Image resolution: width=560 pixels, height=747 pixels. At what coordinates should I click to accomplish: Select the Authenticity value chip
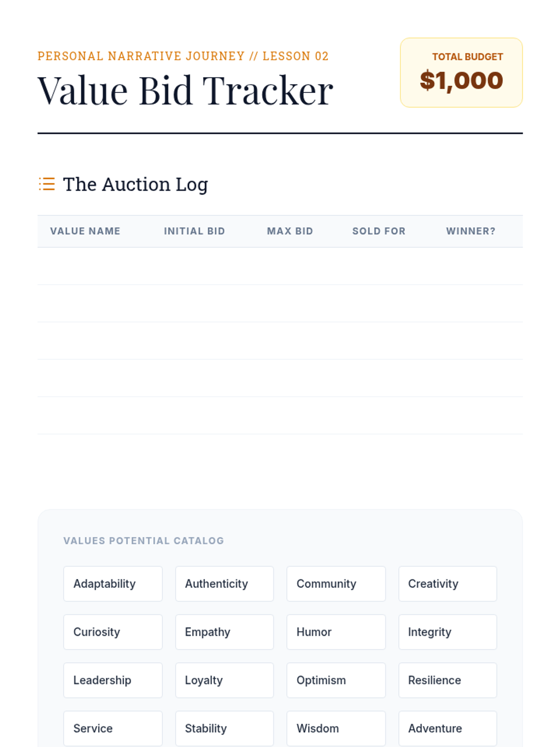coord(224,584)
